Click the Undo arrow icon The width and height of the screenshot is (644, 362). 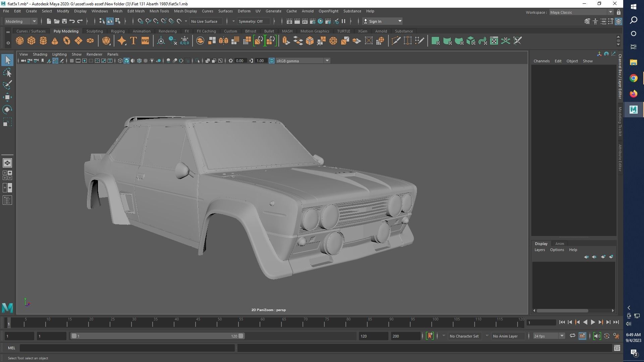coord(72,21)
